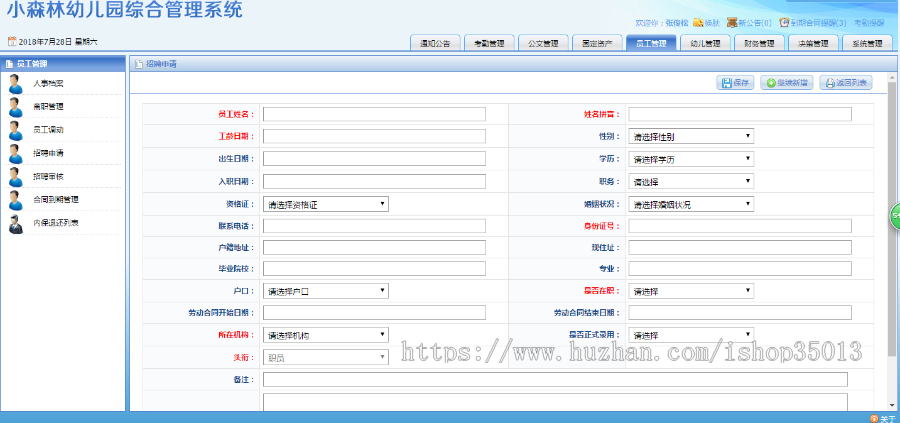Click the 现住址 input field
The height and width of the screenshot is (423, 900).
[x=740, y=247]
